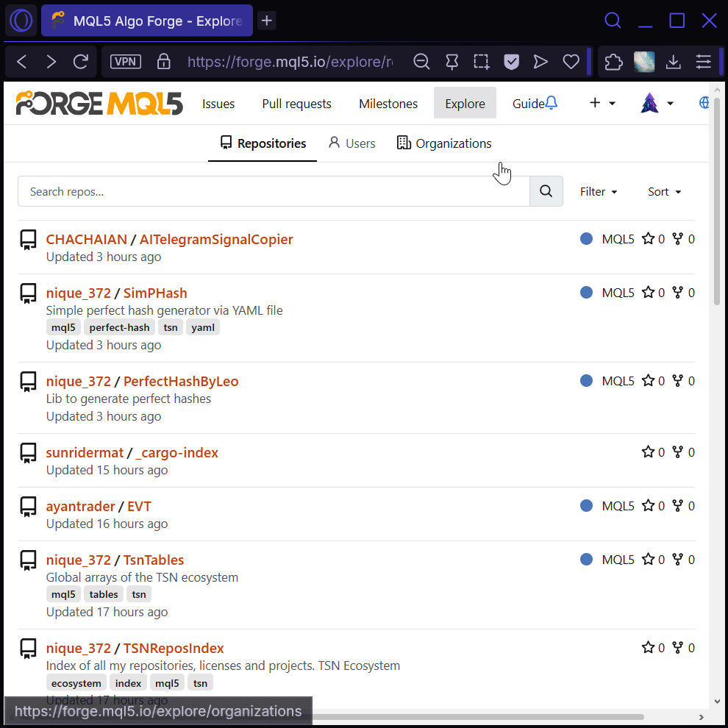
Task: Click repository icon beside nique_372 / SimPHash
Action: [29, 294]
